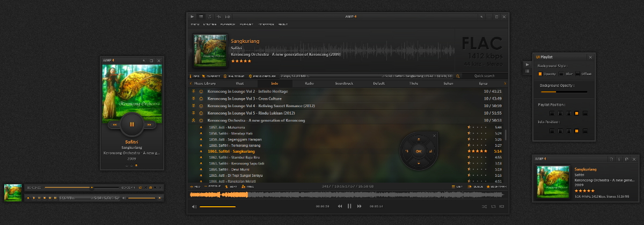
Task: Click the Shutdown button in info bar
Action: [x=233, y=76]
